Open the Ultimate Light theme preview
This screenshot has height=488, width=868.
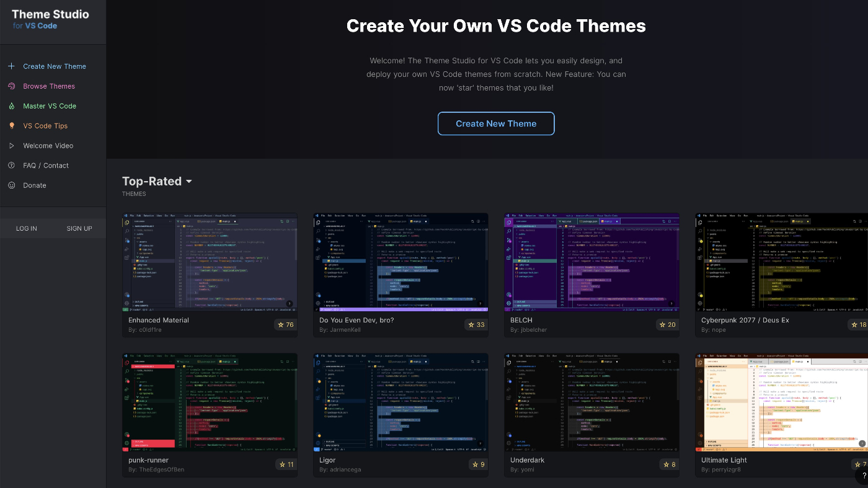tap(781, 402)
